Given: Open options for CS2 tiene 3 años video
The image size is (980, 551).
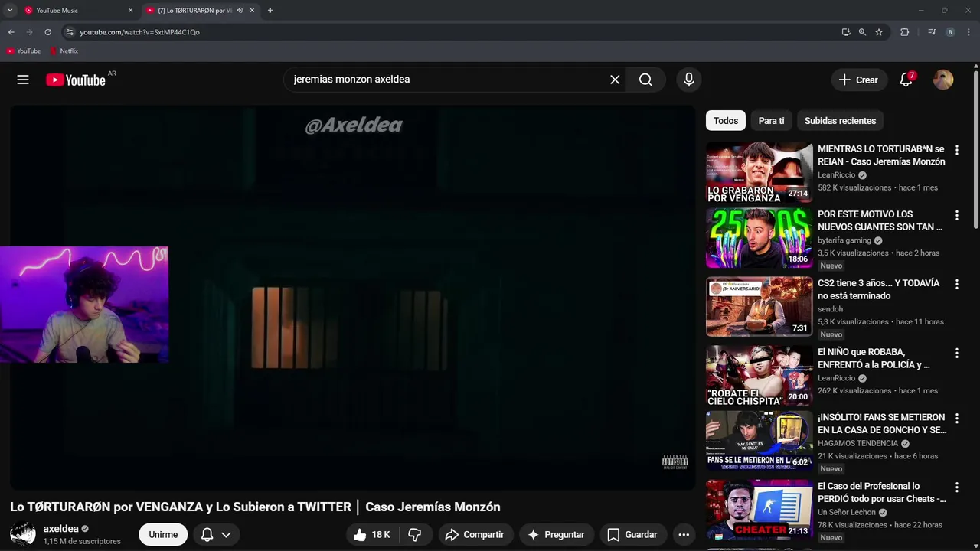Looking at the screenshot, I should (x=956, y=284).
